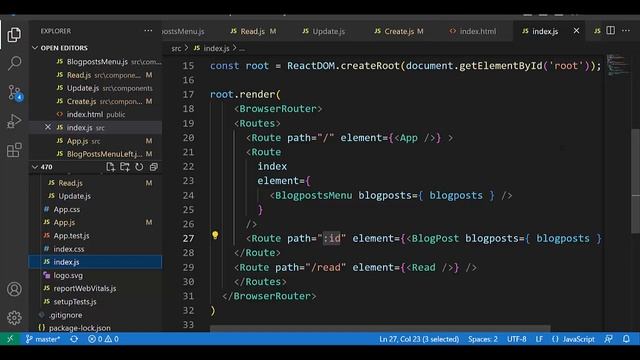Viewport: 640px width, 360px height.
Task: Click the breadcrumb ellipsis segment
Action: pos(242,48)
